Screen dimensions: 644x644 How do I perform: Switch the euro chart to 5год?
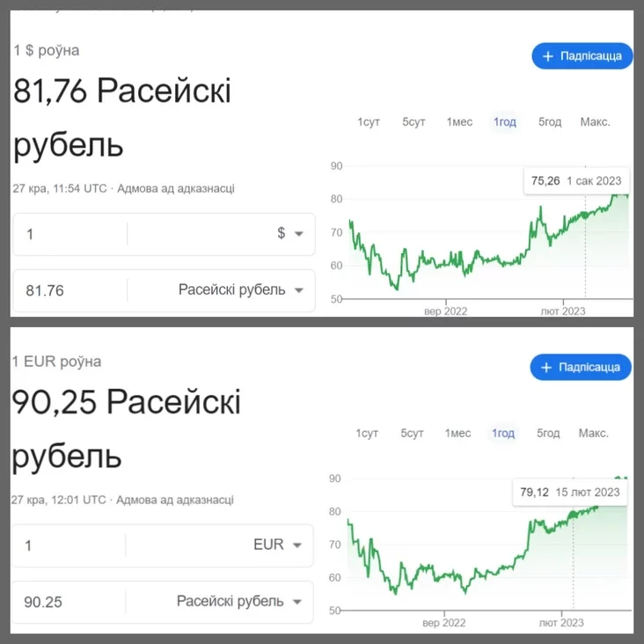tap(548, 434)
